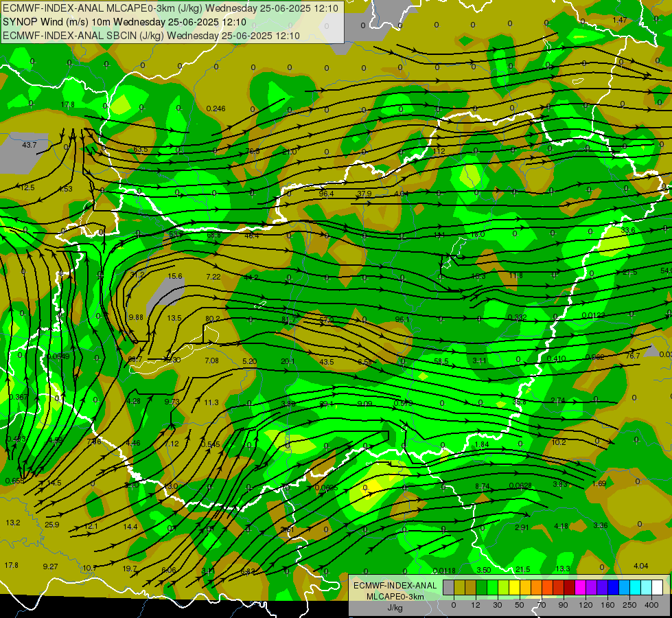Click the 250 tick label in legend
This screenshot has width=672, height=618.
[x=629, y=605]
